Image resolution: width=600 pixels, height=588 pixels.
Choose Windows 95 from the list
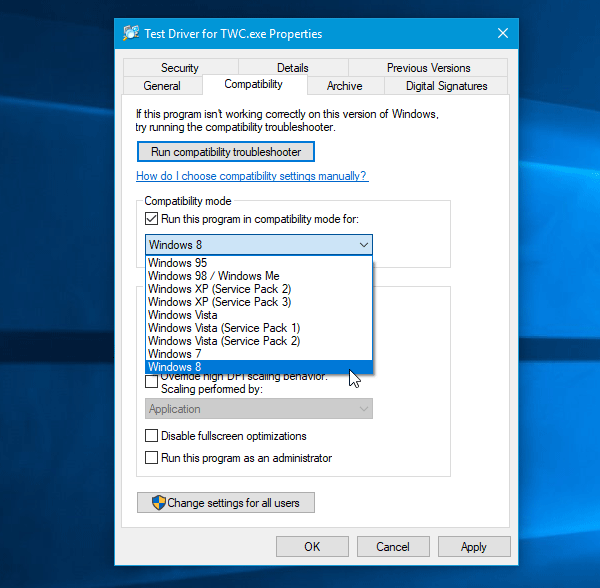pos(259,263)
